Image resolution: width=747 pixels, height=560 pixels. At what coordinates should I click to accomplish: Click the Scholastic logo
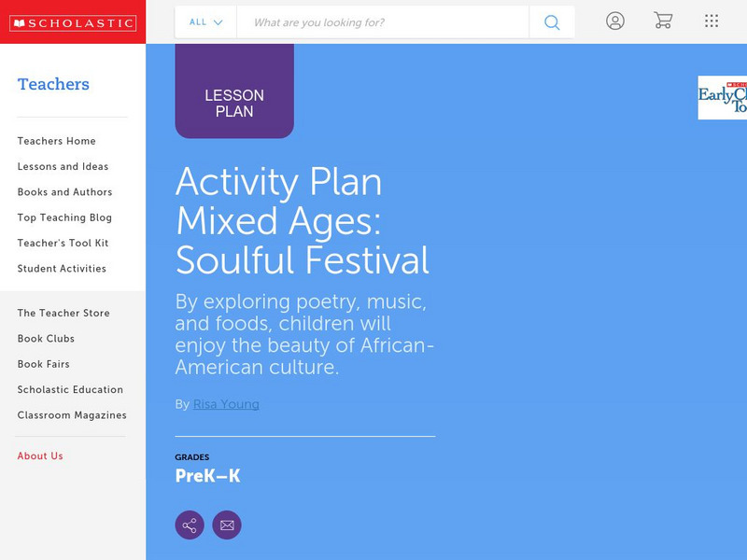click(73, 21)
